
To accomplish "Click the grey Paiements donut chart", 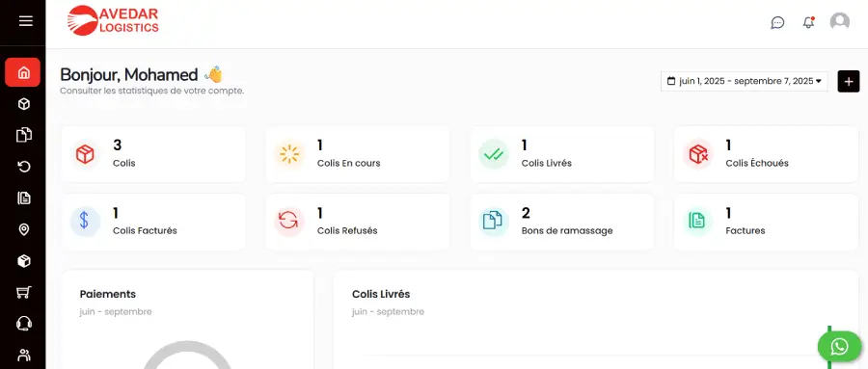I will (187, 355).
